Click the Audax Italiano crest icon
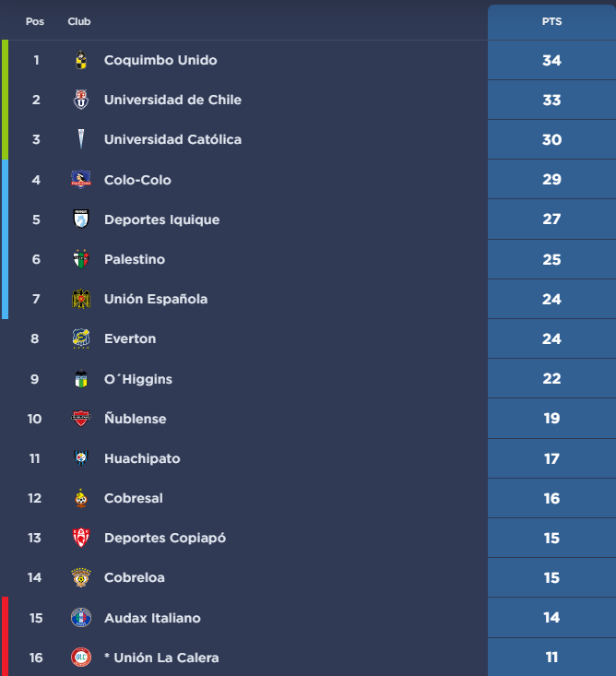Image resolution: width=616 pixels, height=676 pixels. 81,618
